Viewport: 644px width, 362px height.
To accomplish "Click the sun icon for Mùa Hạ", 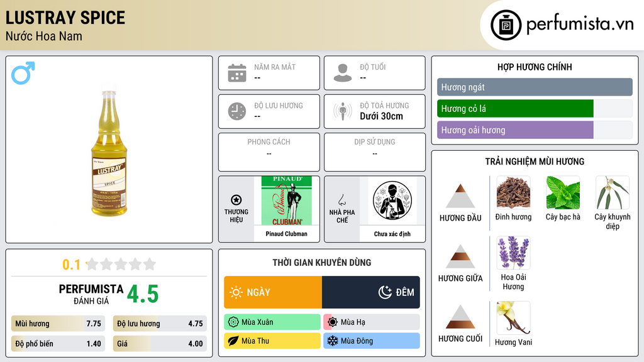I will [333, 322].
